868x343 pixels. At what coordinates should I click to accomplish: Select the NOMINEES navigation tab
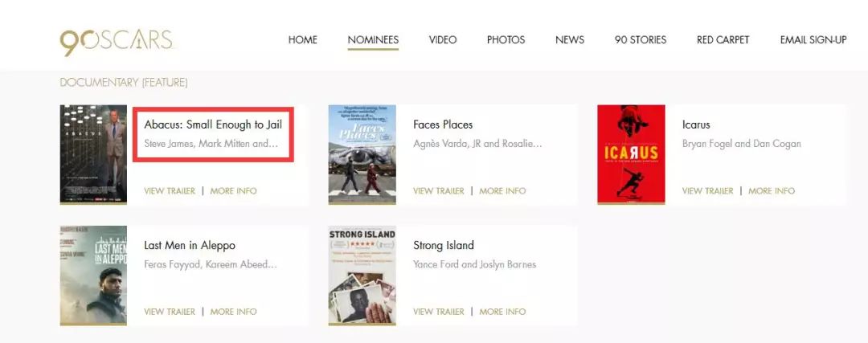(x=373, y=40)
